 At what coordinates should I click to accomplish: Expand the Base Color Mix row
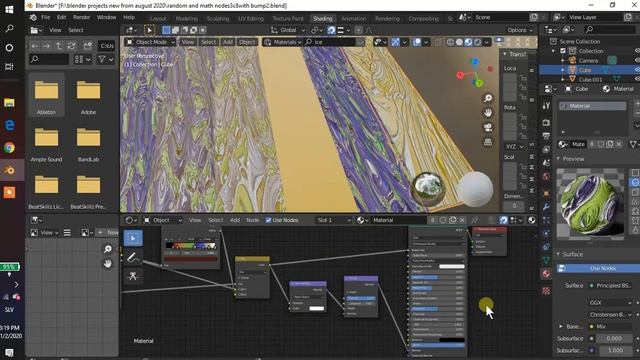click(x=560, y=327)
